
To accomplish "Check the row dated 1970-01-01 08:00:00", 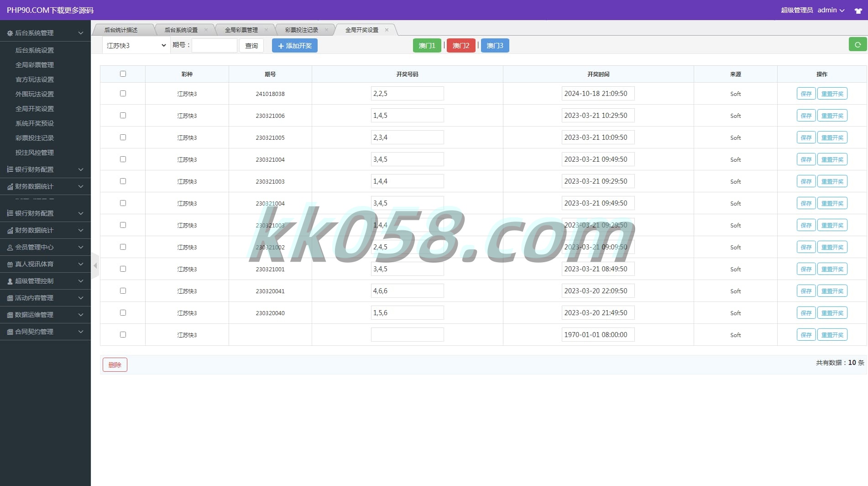I will point(123,334).
